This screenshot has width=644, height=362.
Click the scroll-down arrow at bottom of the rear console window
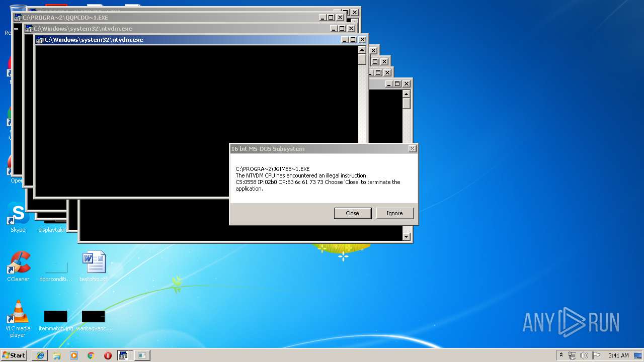click(407, 237)
